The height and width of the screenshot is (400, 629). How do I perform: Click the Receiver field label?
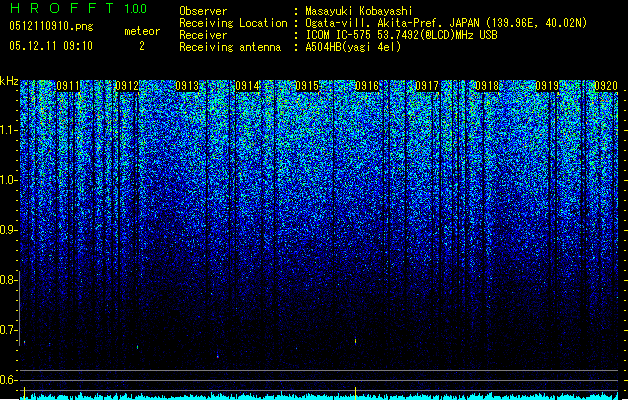pos(203,35)
